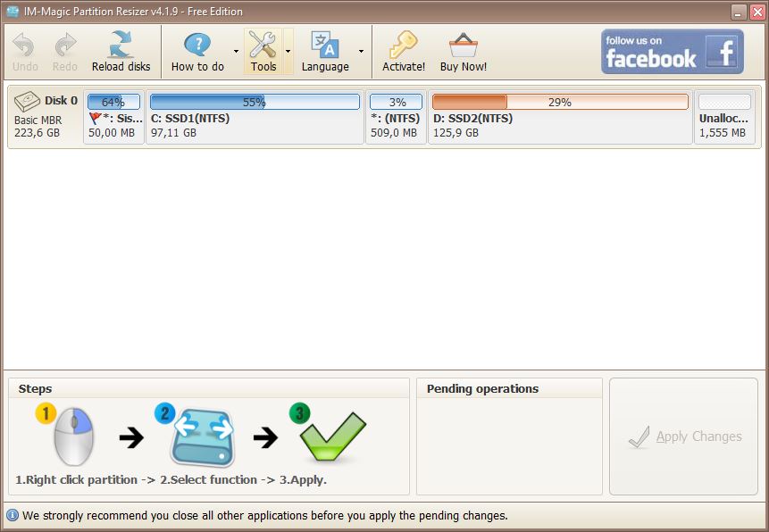769x532 pixels.
Task: Click the step 1 mouse illustration
Action: [73, 436]
